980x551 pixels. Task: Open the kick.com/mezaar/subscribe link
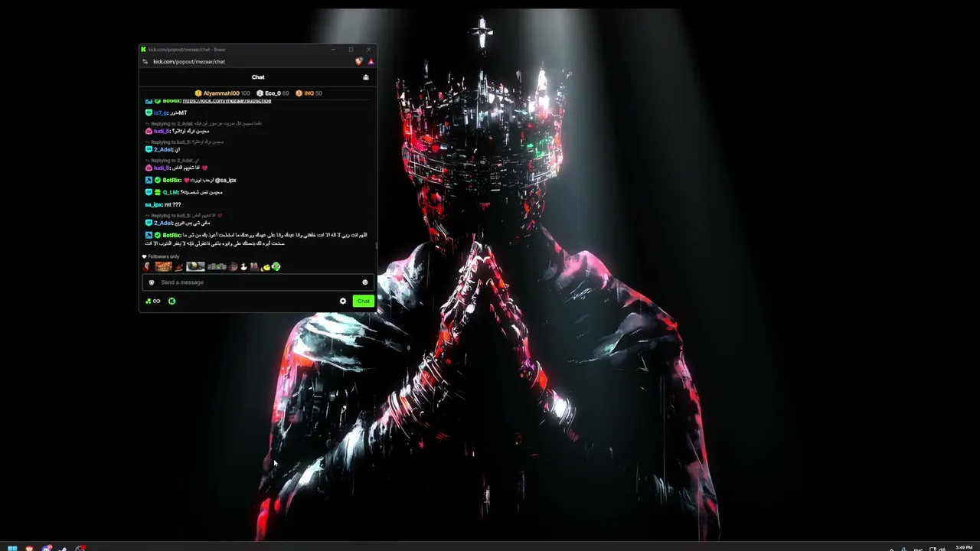(227, 101)
